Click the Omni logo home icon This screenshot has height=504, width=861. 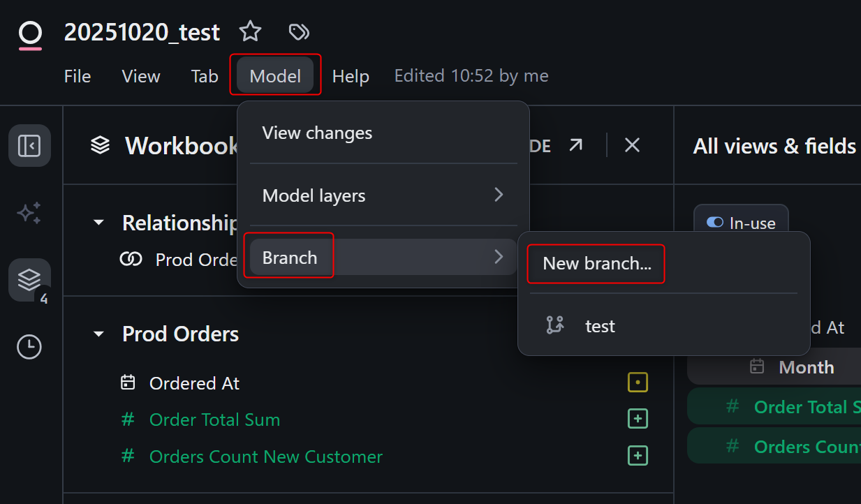(30, 34)
